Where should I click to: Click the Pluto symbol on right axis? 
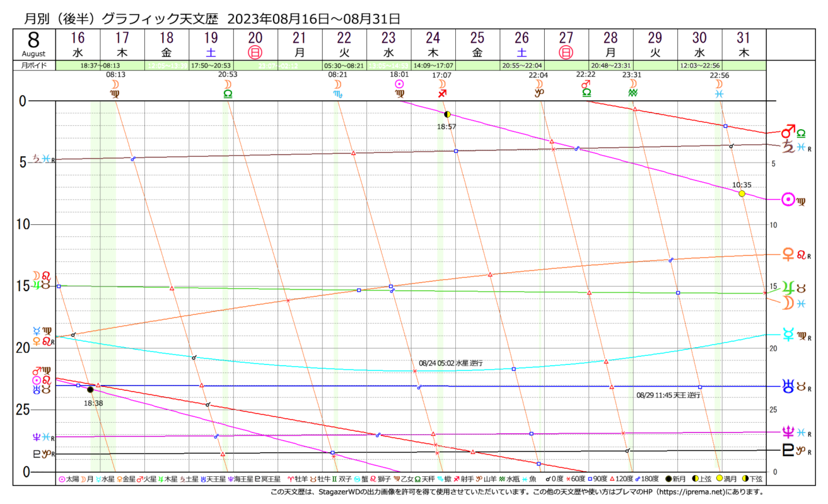coord(788,450)
